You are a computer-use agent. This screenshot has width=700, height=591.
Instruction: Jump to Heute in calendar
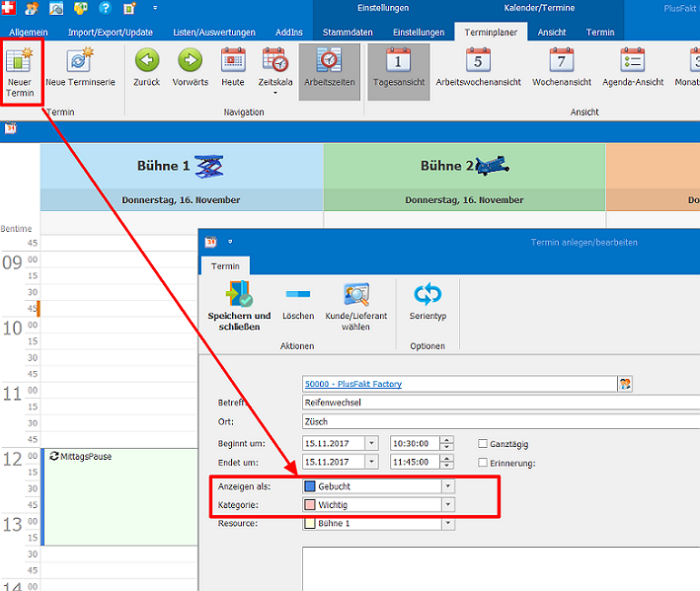233,67
